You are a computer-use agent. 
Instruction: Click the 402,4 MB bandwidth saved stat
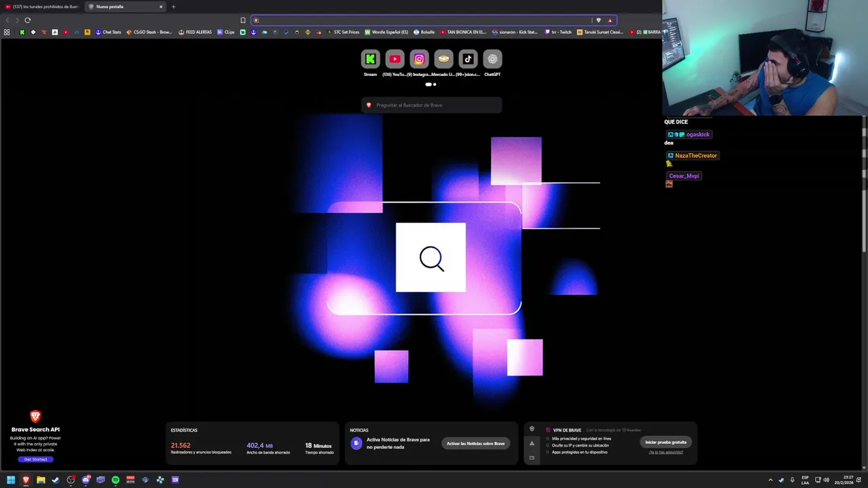tap(268, 448)
